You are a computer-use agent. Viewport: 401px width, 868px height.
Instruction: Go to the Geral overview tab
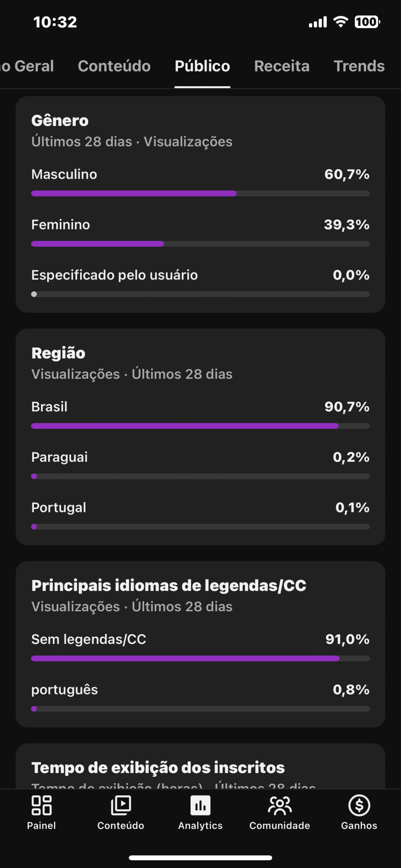coord(27,66)
